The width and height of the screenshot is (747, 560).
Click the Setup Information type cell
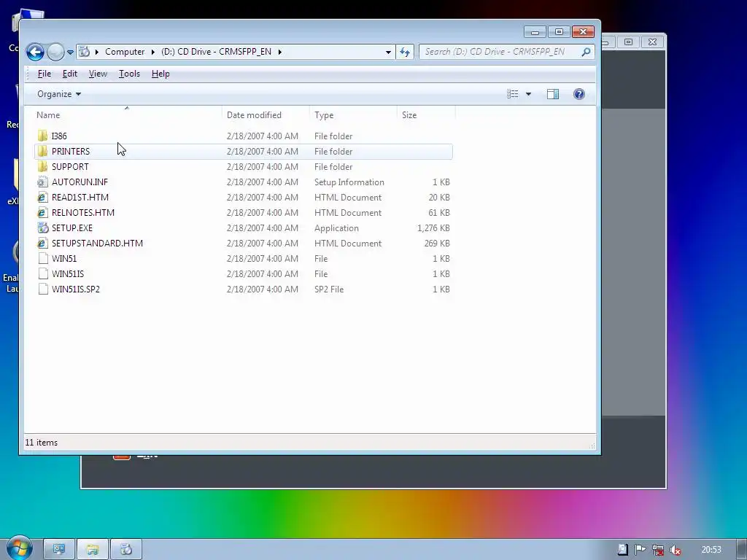coord(349,182)
